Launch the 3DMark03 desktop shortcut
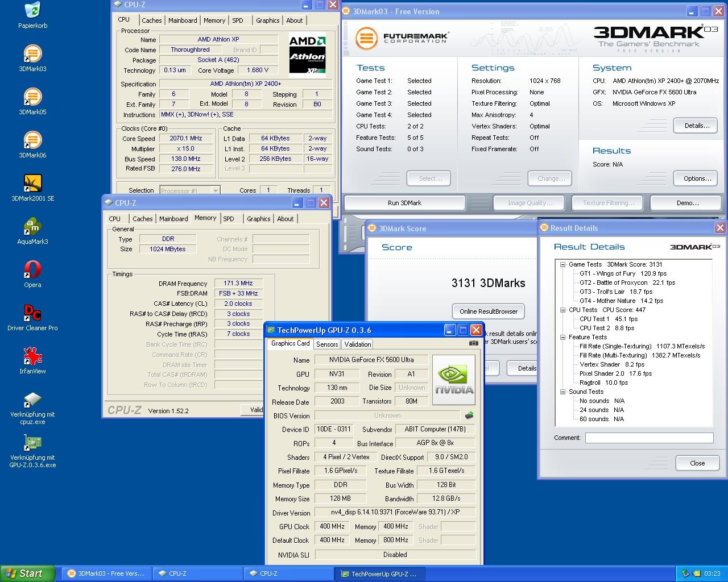728x582 pixels. click(32, 54)
